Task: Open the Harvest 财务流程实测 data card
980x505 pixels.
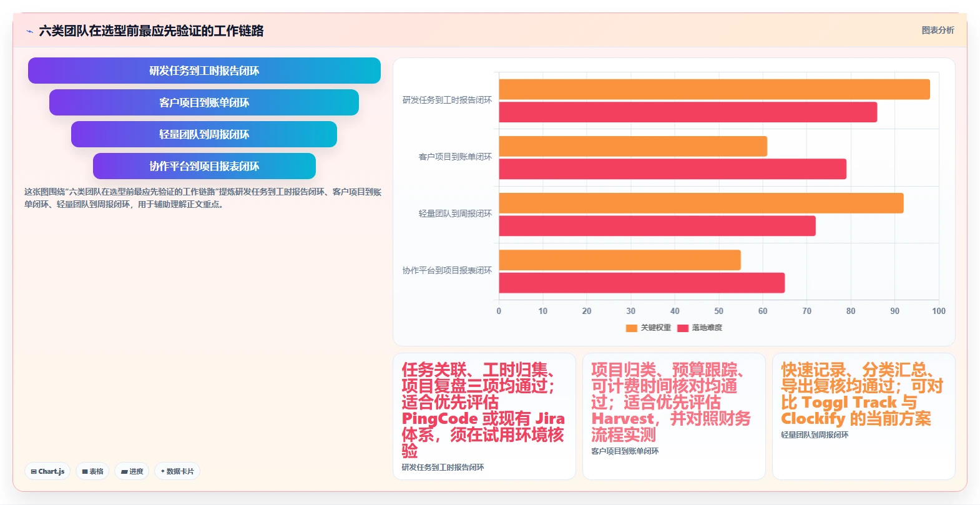Action: [x=674, y=416]
